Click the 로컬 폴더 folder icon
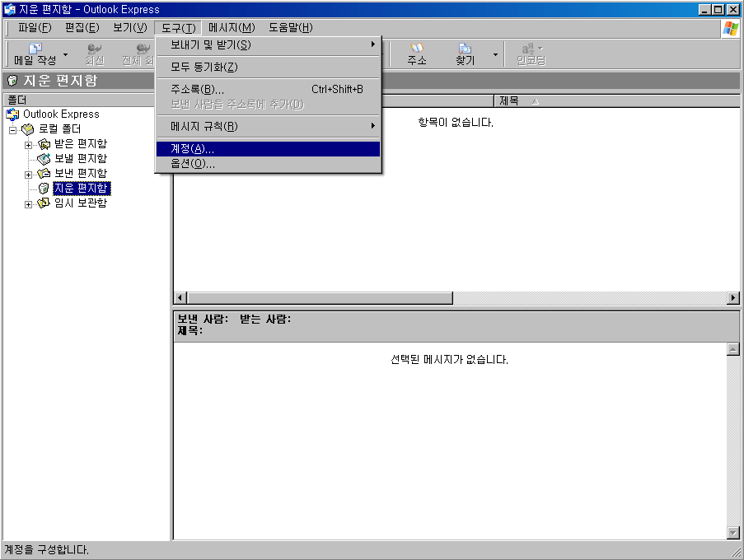 [x=28, y=129]
